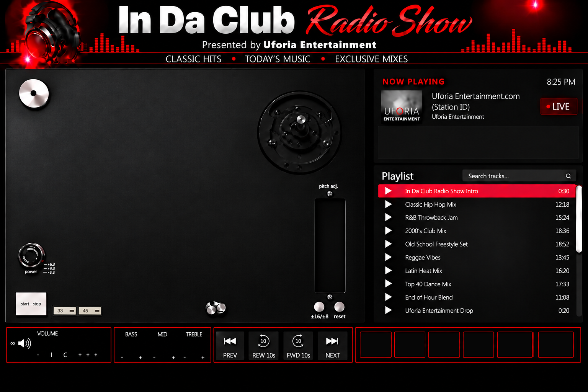This screenshot has width=588, height=392.
Task: Click the 'Uforia Entertainment Drop' title text
Action: click(x=439, y=310)
